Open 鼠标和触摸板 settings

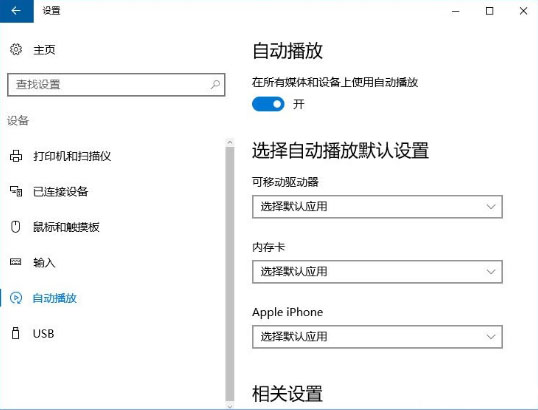coord(66,227)
